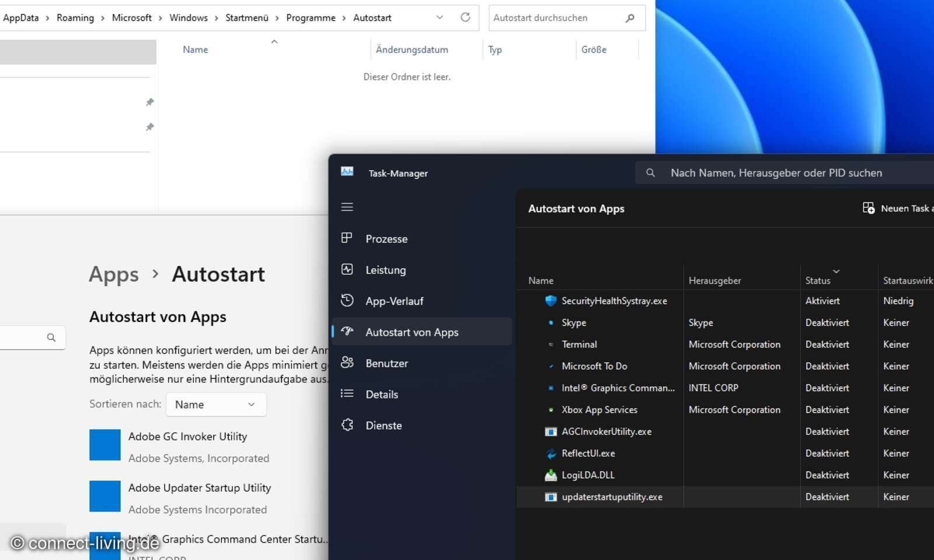Screen dimensions: 934x560
Task: Open App-Verlauf section
Action: coord(394,301)
